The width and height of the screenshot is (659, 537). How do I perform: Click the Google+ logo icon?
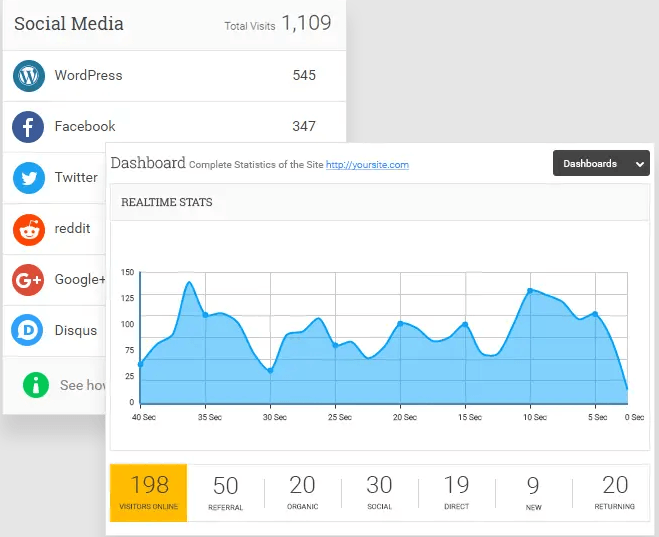pyautogui.click(x=28, y=280)
